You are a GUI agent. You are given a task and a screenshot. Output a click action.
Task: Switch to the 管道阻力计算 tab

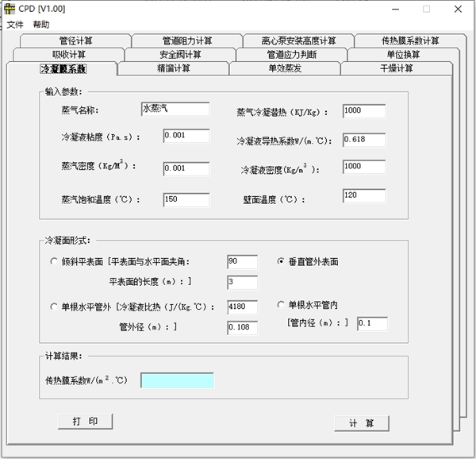(x=187, y=40)
